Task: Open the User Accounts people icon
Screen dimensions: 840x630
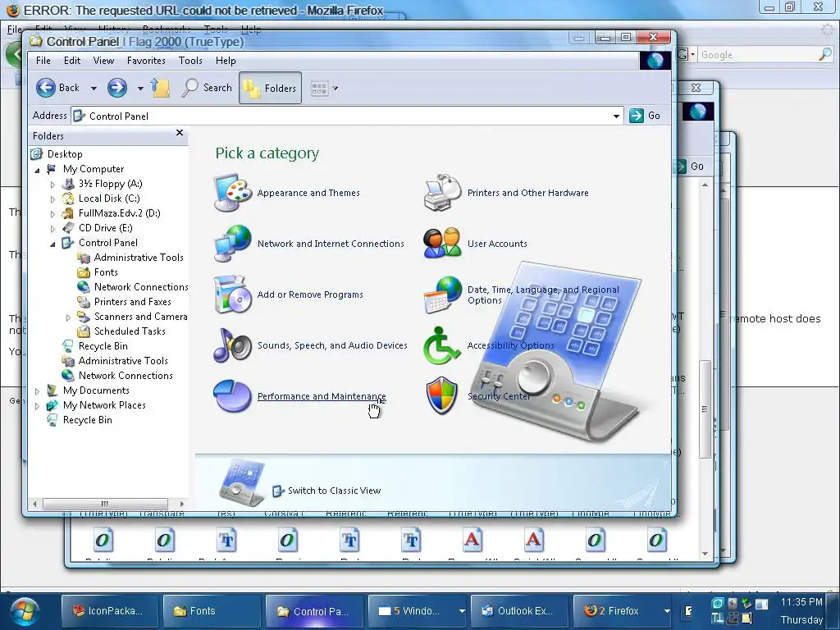Action: pos(442,244)
